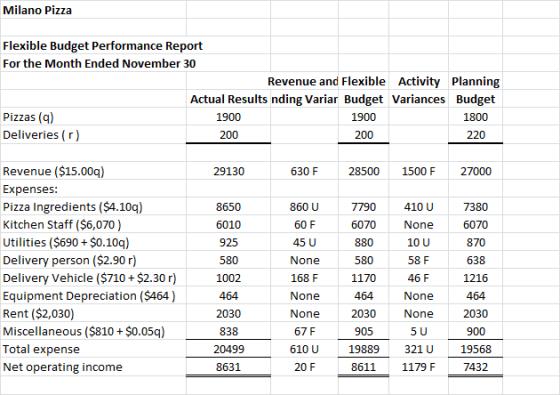Select the '60 F' kitchen staff variance
The height and width of the screenshot is (395, 560).
tap(305, 225)
